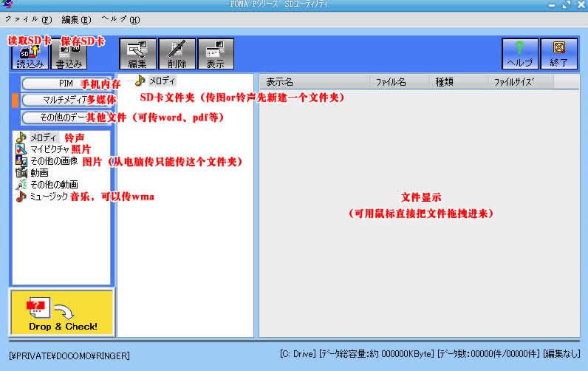
Task: Click the 読込み (read SD card) toolbar icon
Action: tap(30, 54)
